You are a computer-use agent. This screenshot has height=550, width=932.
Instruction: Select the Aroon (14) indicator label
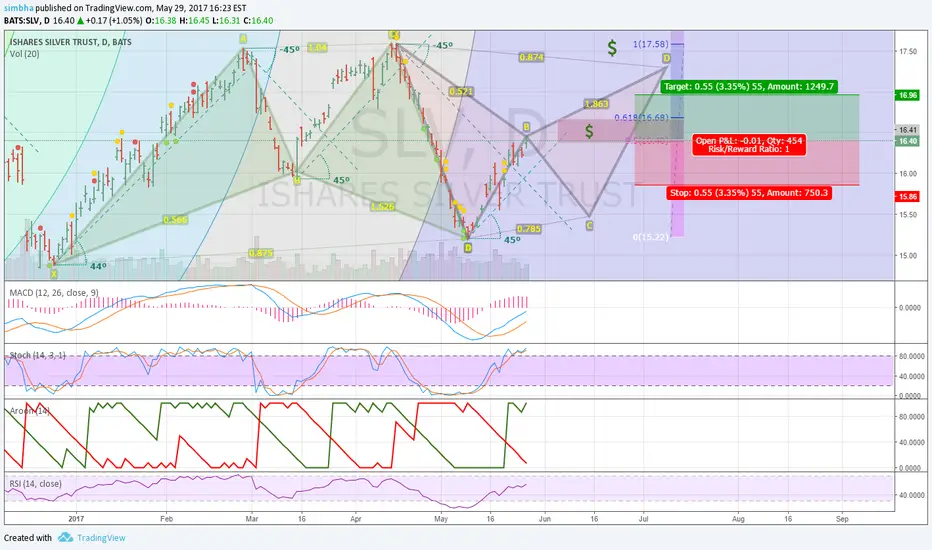[30, 411]
